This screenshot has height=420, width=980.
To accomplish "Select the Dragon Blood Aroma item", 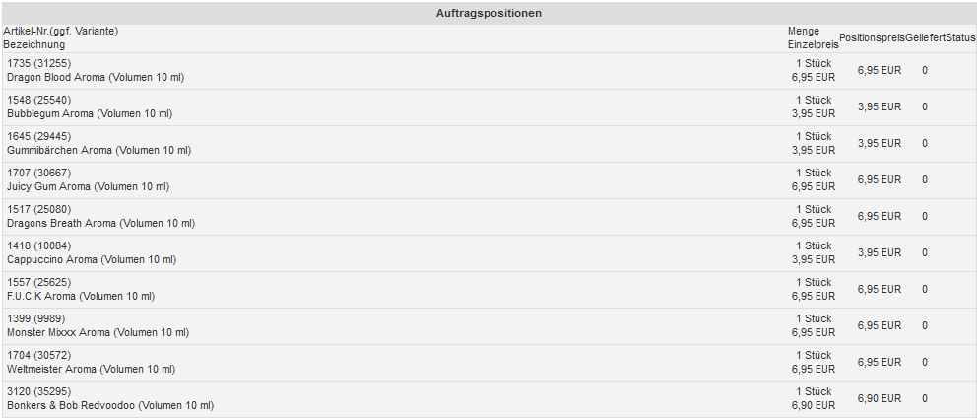I will 96,78.
